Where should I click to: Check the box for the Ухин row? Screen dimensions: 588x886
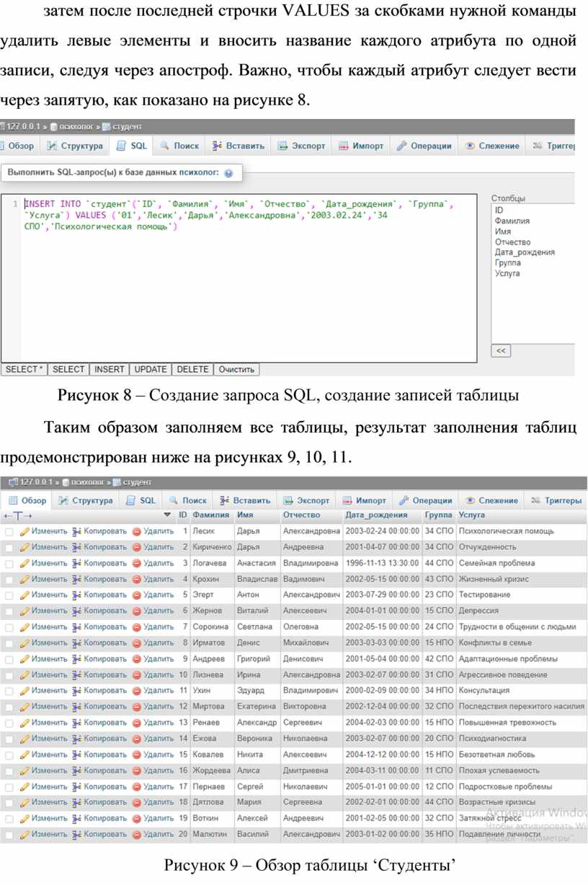pos(9,691)
